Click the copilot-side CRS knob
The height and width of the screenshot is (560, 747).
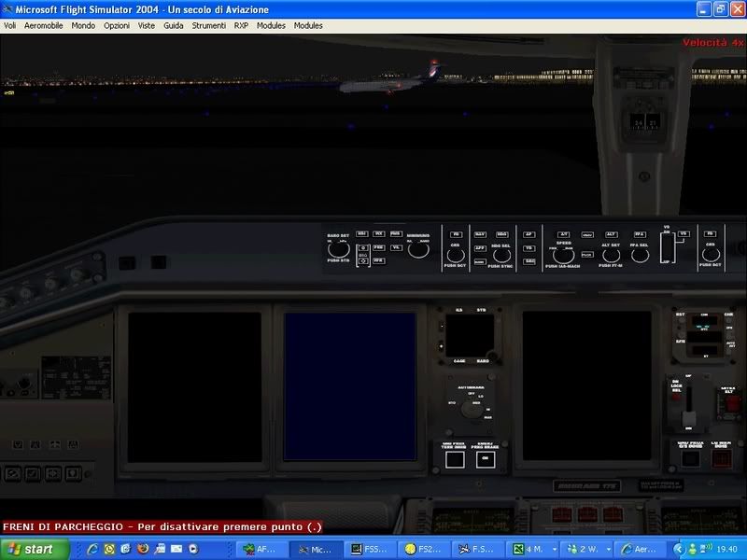click(711, 255)
